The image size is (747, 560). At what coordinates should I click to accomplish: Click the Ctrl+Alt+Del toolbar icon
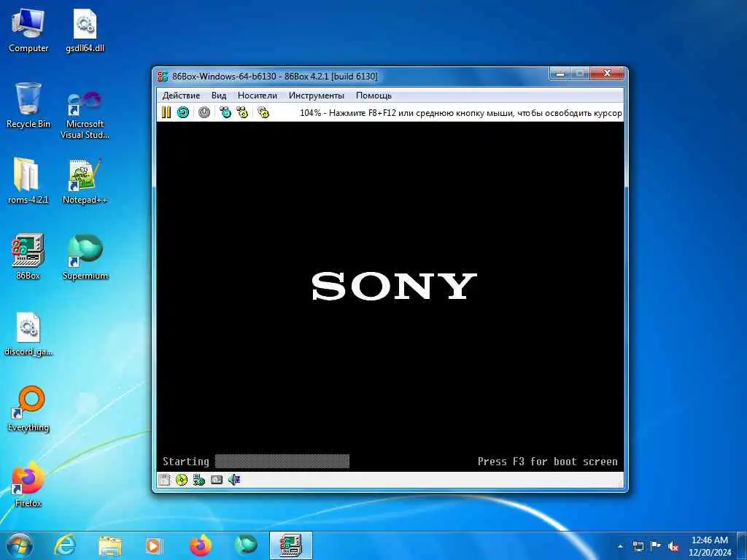click(x=225, y=112)
